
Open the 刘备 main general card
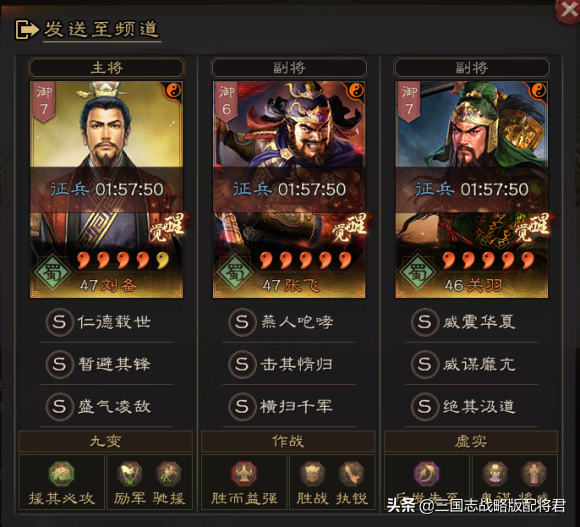click(107, 189)
